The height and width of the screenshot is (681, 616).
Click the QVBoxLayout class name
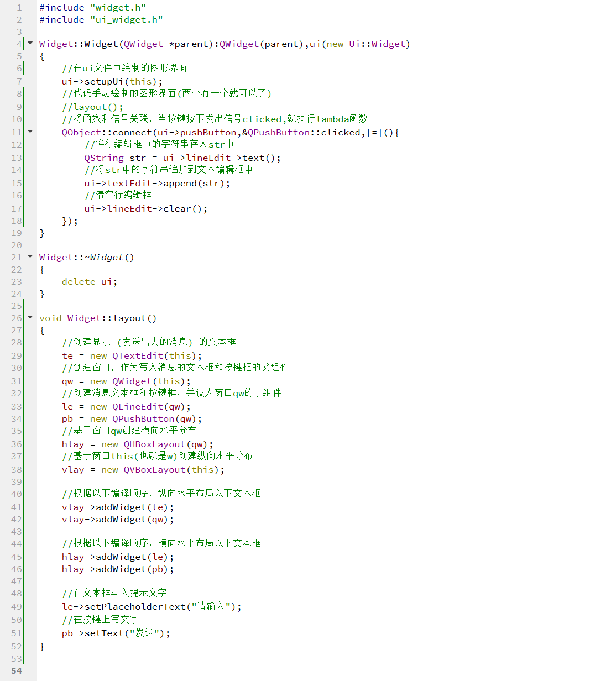click(155, 469)
